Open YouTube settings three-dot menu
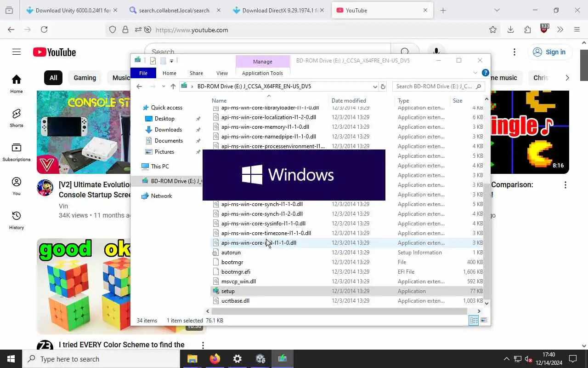 pos(514,52)
